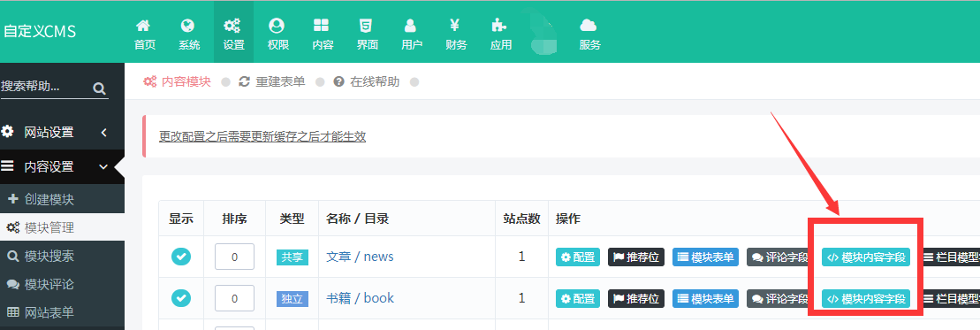Viewport: 980px width, 330px height.
Task: Click the 站点数 column header
Action: [521, 219]
